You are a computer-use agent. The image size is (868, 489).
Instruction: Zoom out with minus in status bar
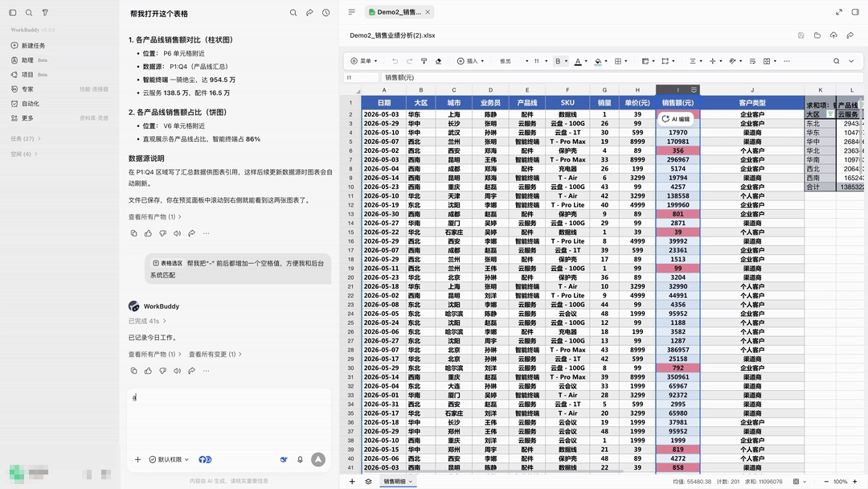[x=826, y=482]
